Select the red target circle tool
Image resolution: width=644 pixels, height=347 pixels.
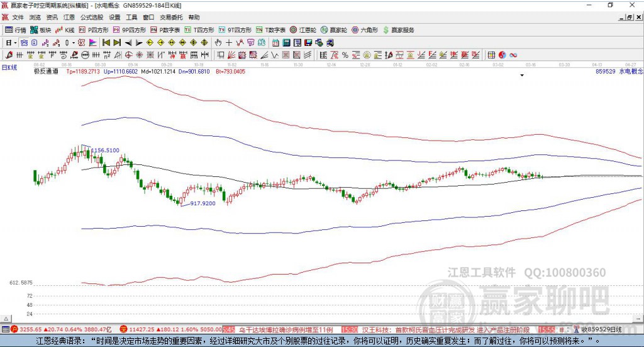(x=128, y=55)
